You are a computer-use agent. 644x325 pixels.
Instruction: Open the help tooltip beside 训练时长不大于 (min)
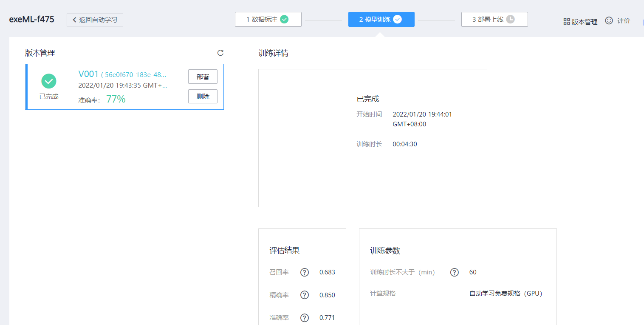pos(454,272)
